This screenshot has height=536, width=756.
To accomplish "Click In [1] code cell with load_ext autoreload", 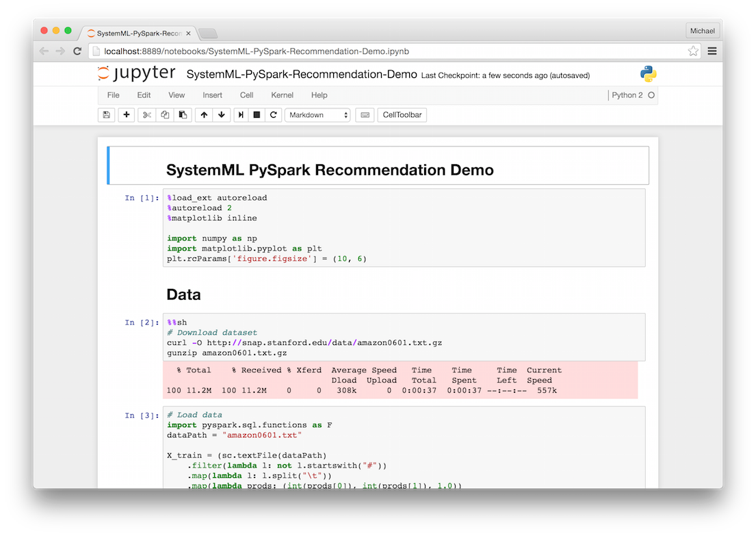I will (x=404, y=228).
